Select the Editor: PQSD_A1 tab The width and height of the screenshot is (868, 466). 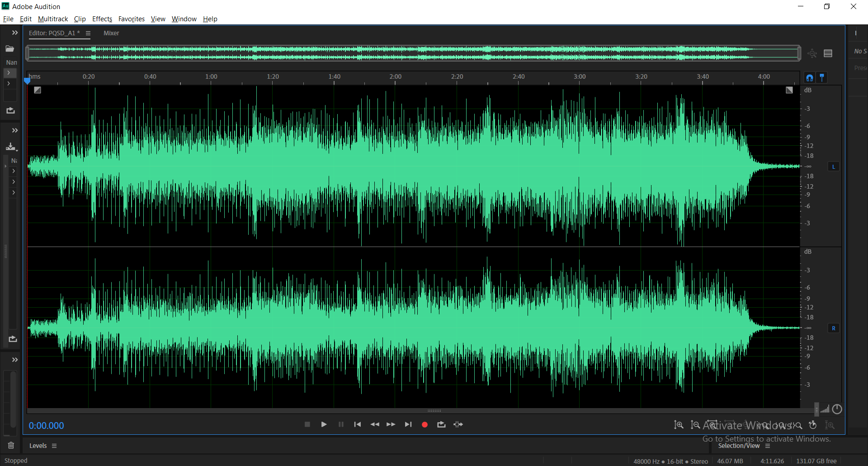pos(54,33)
